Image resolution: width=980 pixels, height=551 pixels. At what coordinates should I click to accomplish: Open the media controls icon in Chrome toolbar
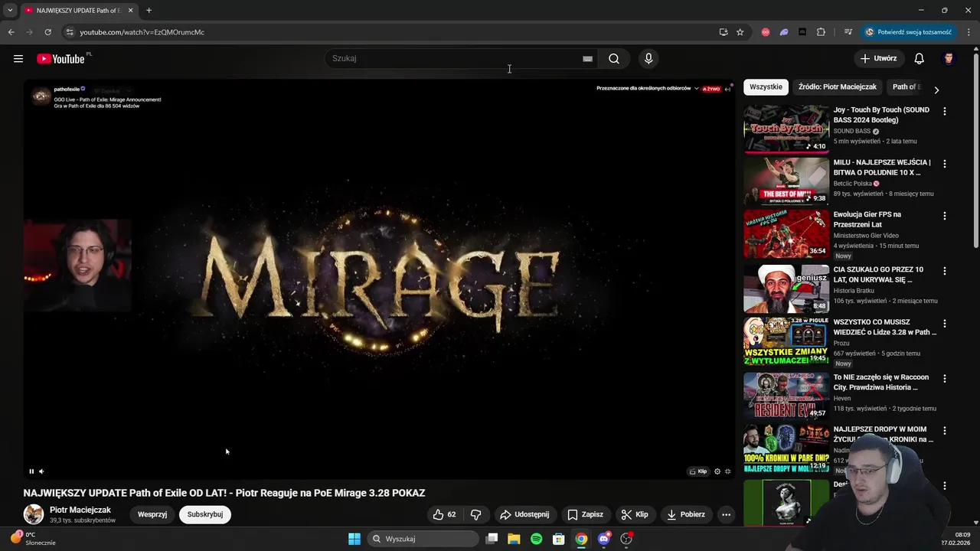[848, 32]
